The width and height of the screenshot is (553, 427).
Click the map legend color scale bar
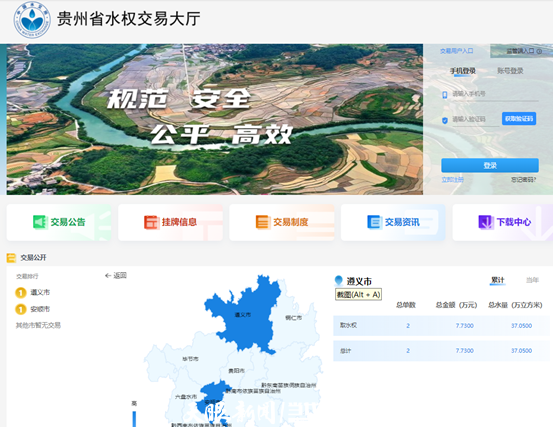pos(134,418)
